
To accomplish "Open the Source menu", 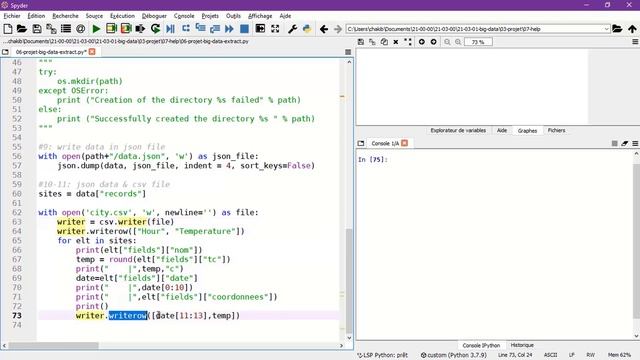I will coord(94,16).
